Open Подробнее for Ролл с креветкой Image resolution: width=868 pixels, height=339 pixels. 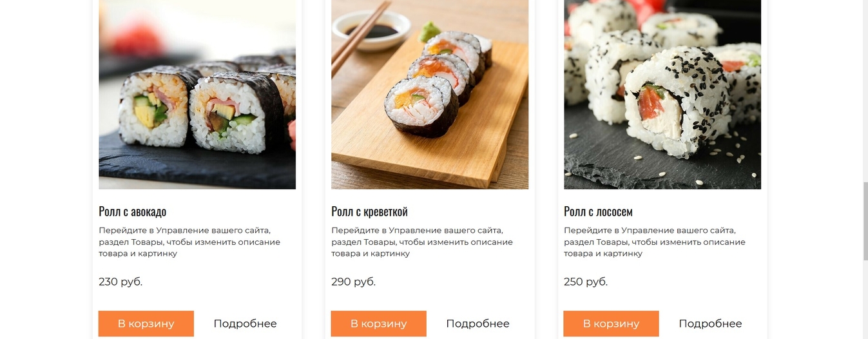click(x=477, y=324)
